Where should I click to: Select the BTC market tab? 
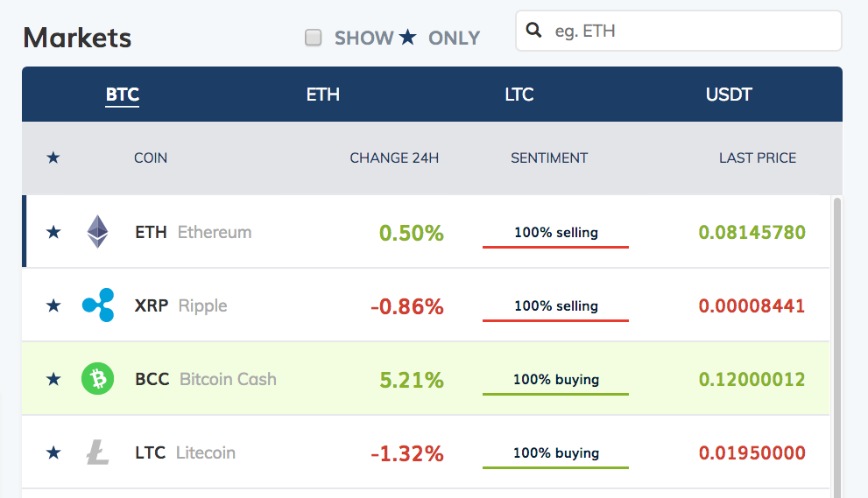(x=123, y=95)
